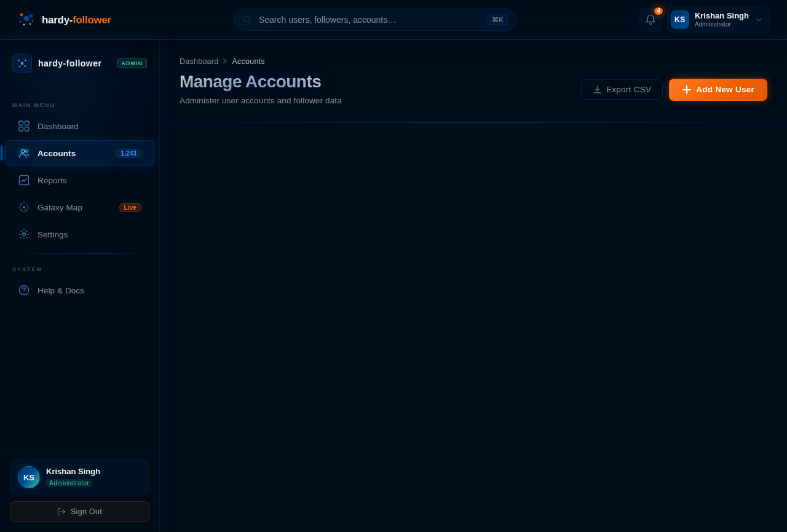Screen dimensions: 787x532
Task: Click the Add New User button
Action: pos(718,90)
